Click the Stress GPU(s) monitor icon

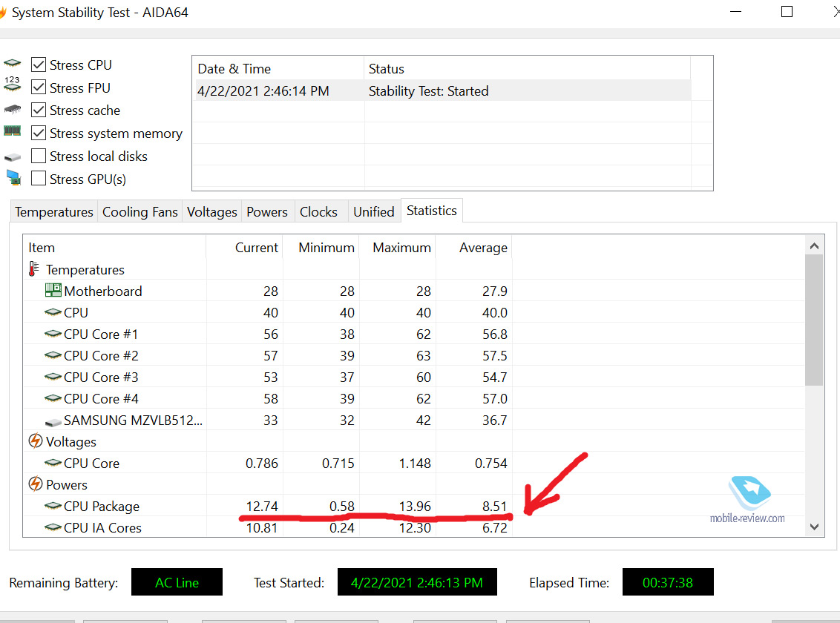[x=13, y=178]
